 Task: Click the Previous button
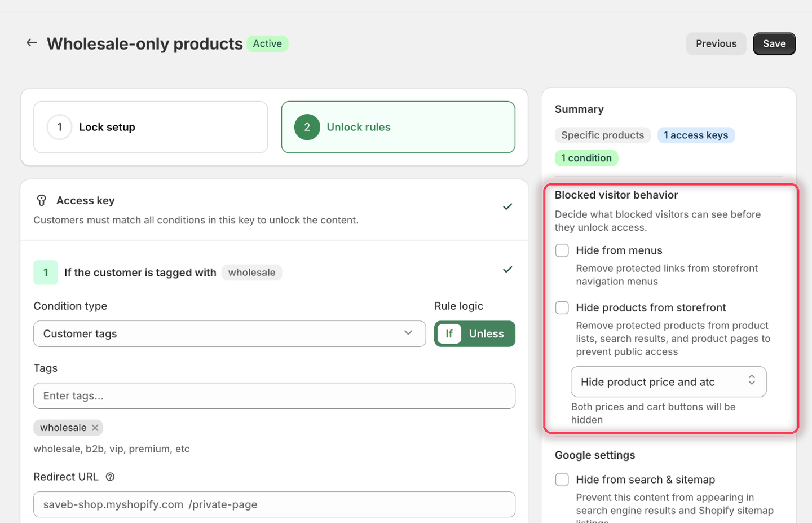coord(716,43)
